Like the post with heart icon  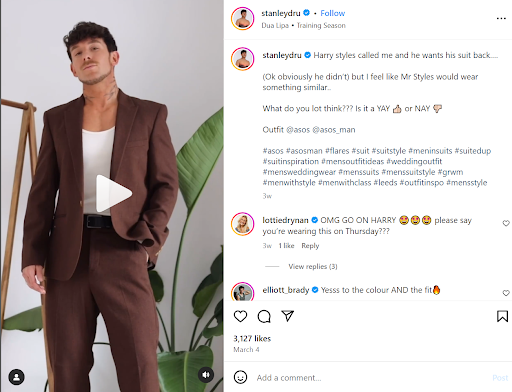click(240, 316)
